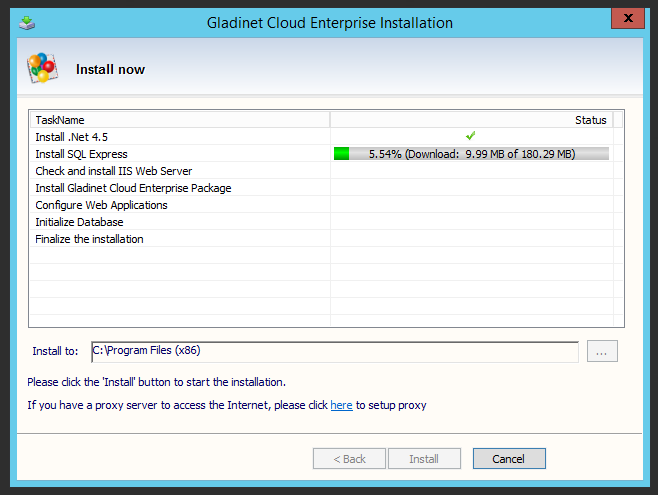
Task: Select Install Gladinet Cloud Enterprise Package row
Action: click(x=133, y=188)
